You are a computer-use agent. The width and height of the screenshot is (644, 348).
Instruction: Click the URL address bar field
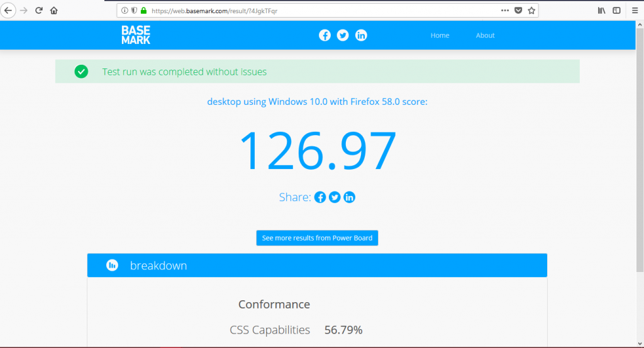coord(314,11)
